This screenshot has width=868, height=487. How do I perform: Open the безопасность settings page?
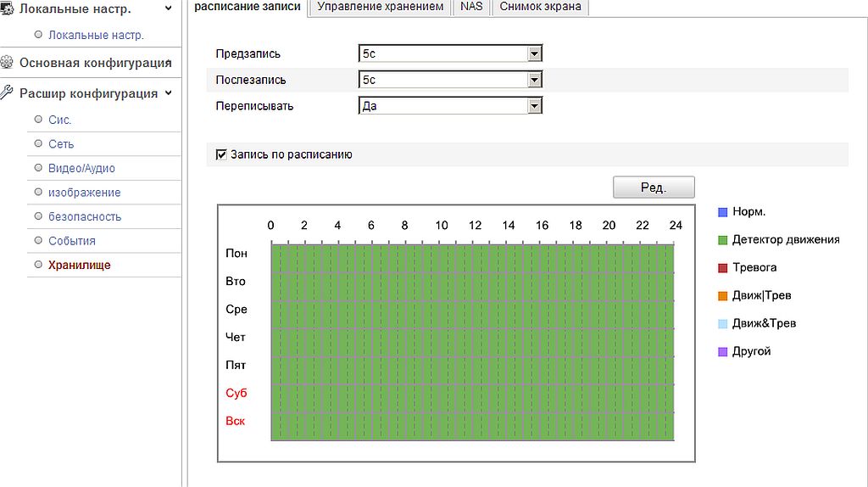click(x=85, y=216)
